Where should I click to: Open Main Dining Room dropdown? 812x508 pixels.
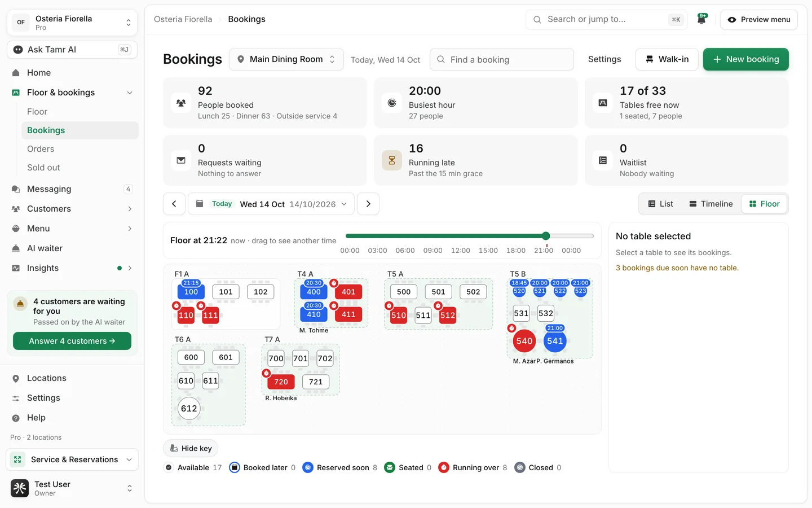286,59
